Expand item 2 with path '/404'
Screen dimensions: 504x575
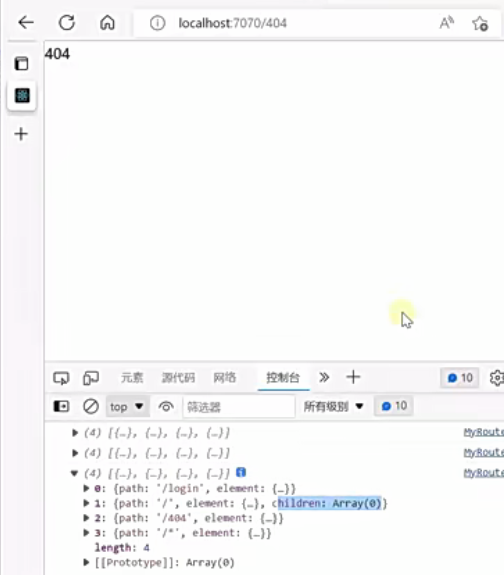[86, 518]
